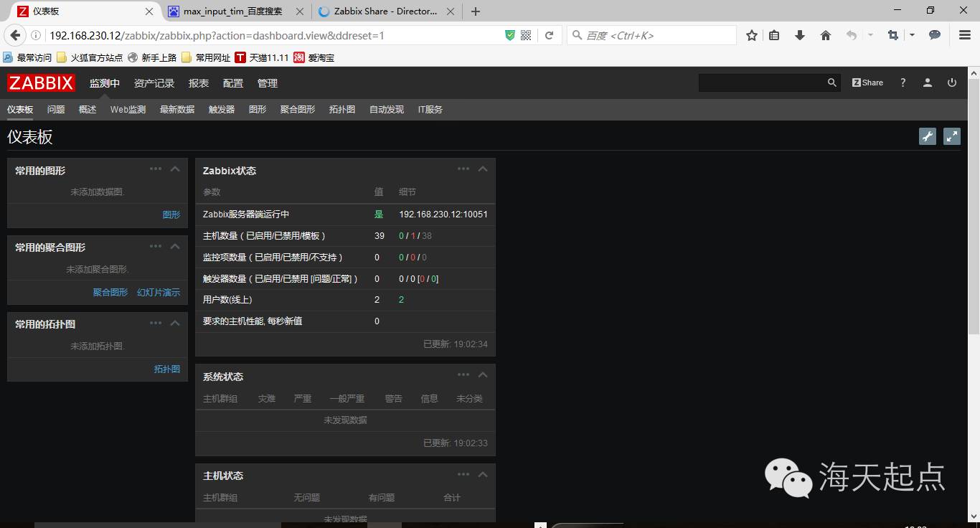This screenshot has height=528, width=980.
Task: Collapse the 主机状态 widget
Action: (483, 473)
